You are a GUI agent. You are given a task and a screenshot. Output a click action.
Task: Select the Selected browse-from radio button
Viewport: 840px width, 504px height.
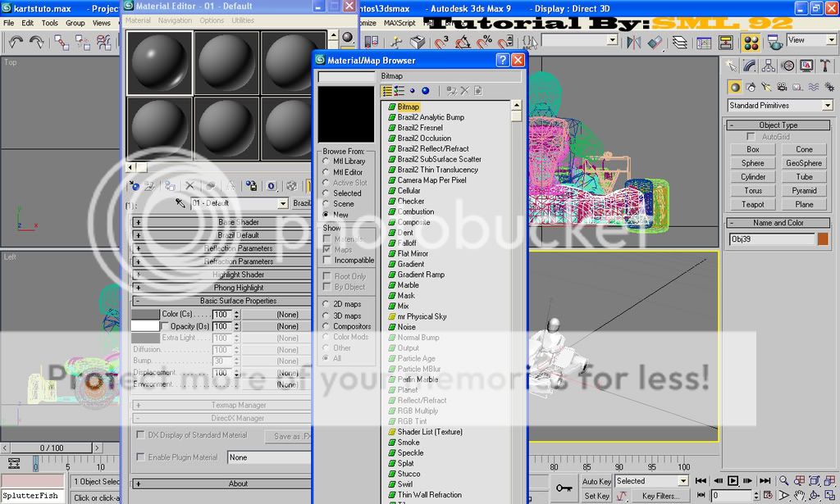click(326, 193)
